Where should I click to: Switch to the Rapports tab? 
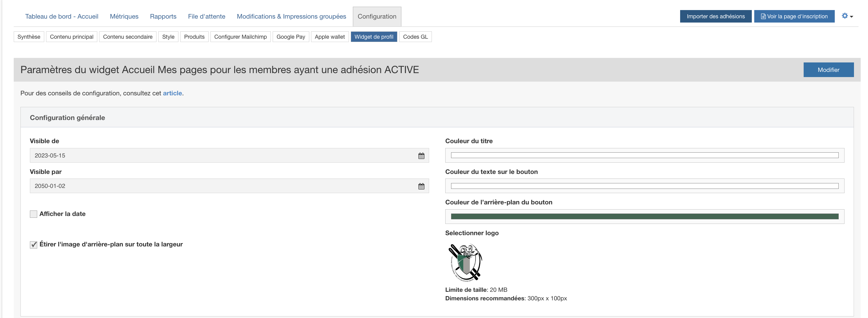pos(163,16)
